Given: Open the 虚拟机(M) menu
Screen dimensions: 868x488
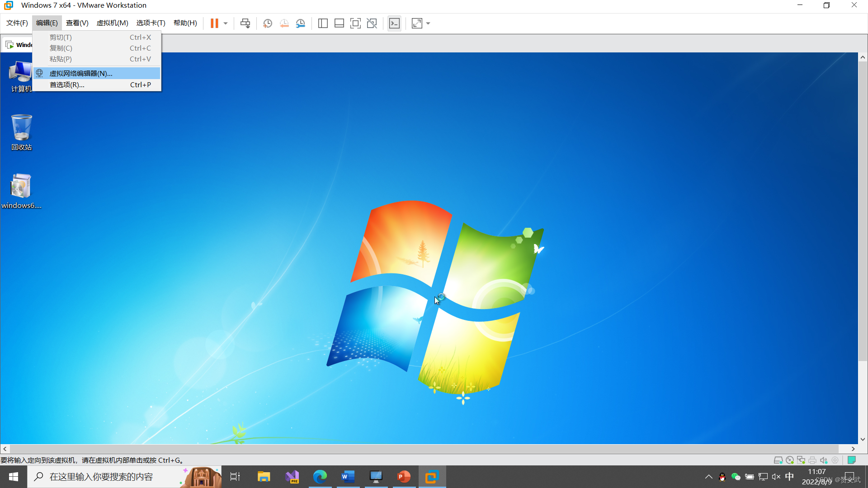Looking at the screenshot, I should click(113, 23).
